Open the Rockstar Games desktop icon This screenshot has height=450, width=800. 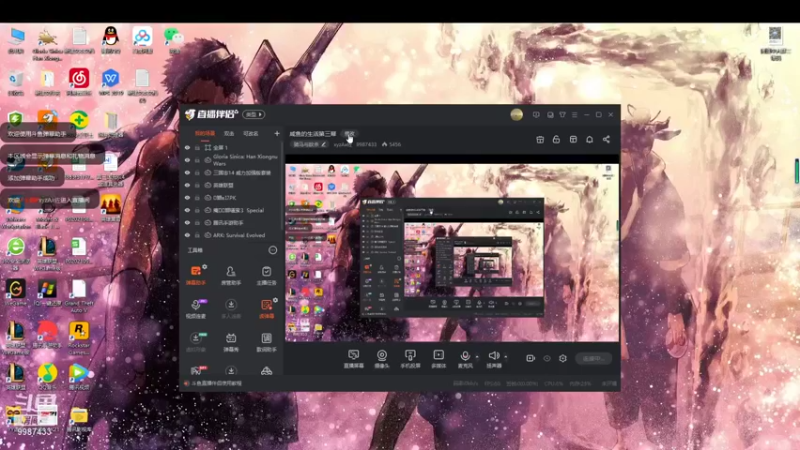pyautogui.click(x=79, y=338)
